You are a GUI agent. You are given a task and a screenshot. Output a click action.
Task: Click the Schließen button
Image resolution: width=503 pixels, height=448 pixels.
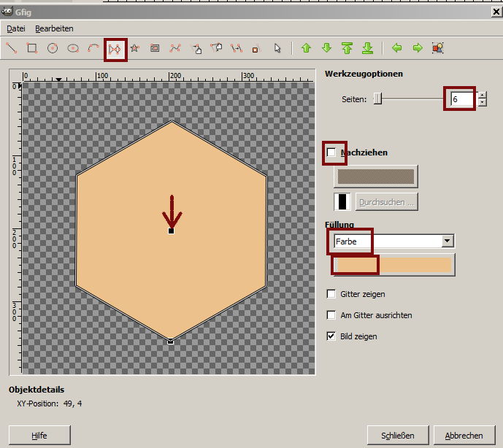coord(398,436)
